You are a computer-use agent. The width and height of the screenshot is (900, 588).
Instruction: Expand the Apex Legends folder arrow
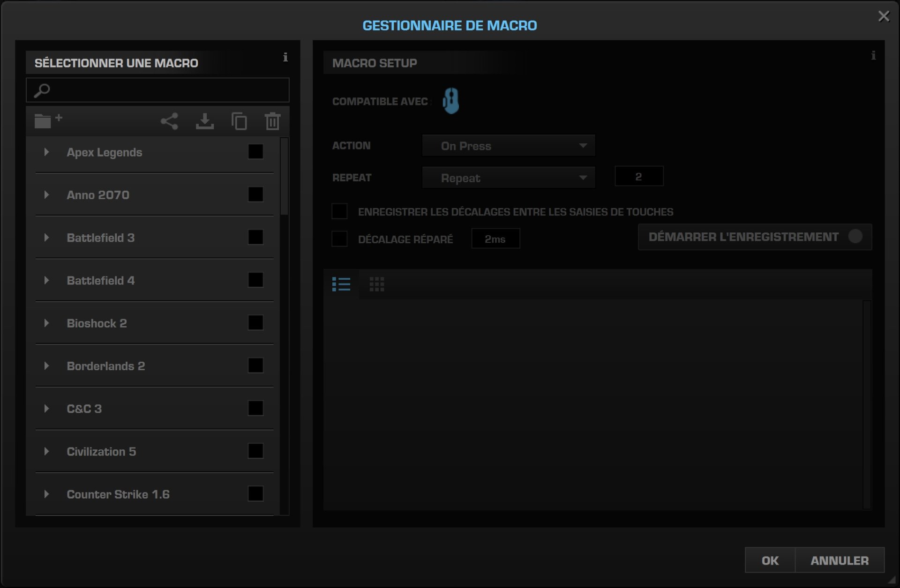(x=46, y=152)
